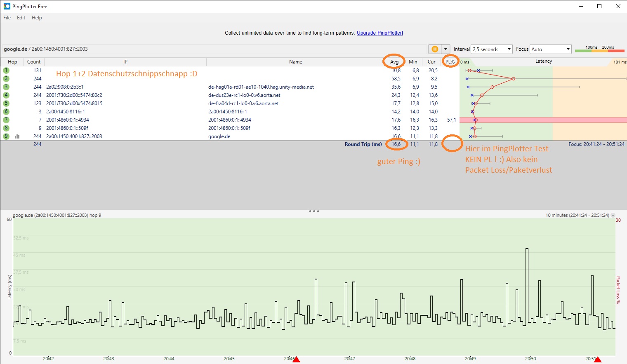Open the Interval 2,5 seconds dropdown
627x364 pixels.
click(x=492, y=49)
